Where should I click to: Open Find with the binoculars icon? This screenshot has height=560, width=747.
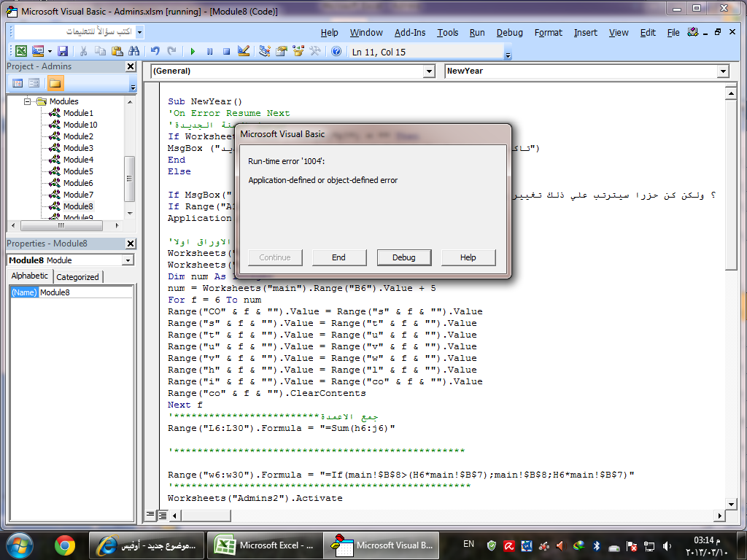(134, 52)
